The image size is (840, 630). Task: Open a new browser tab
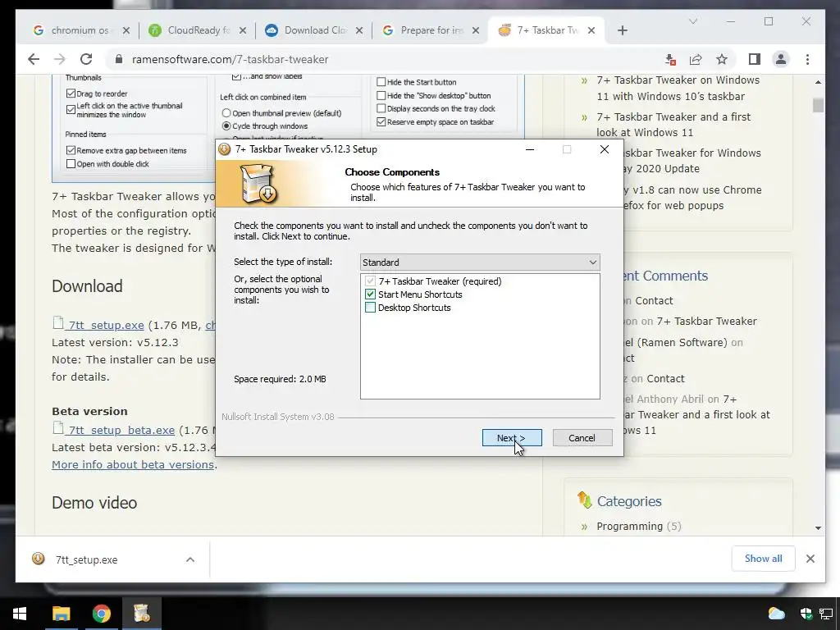622,30
